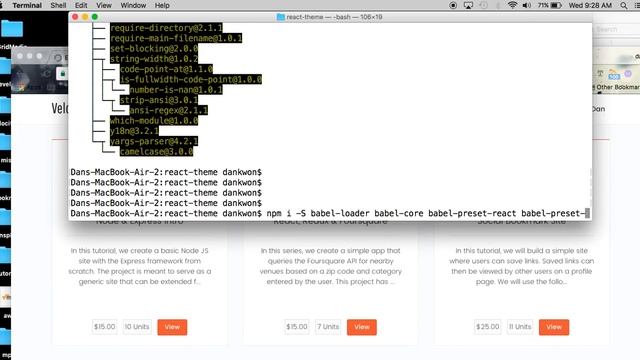The image size is (640, 360).
Task: Open the Help menu
Action: [162, 5]
